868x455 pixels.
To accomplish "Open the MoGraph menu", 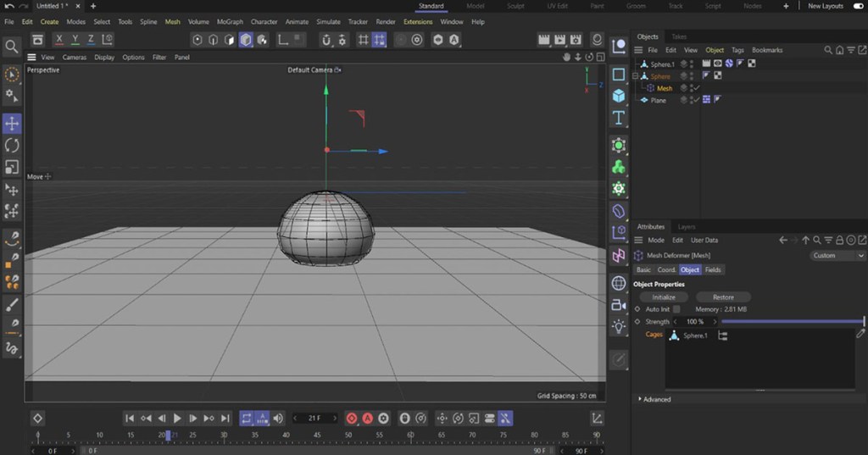I will pyautogui.click(x=229, y=21).
